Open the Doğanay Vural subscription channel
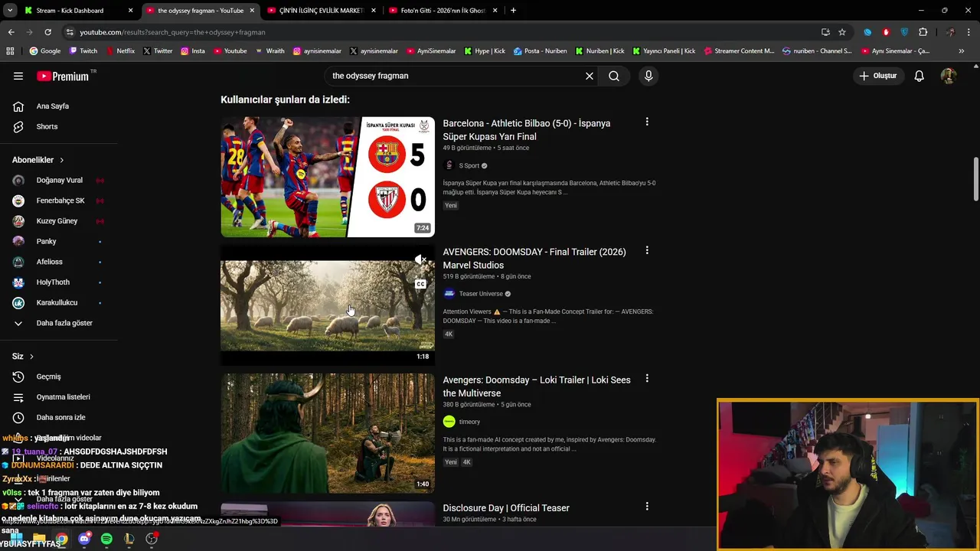The height and width of the screenshot is (551, 980). click(x=58, y=181)
